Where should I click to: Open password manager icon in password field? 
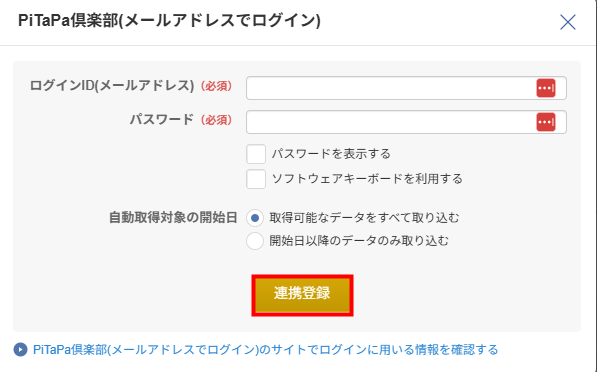546,122
